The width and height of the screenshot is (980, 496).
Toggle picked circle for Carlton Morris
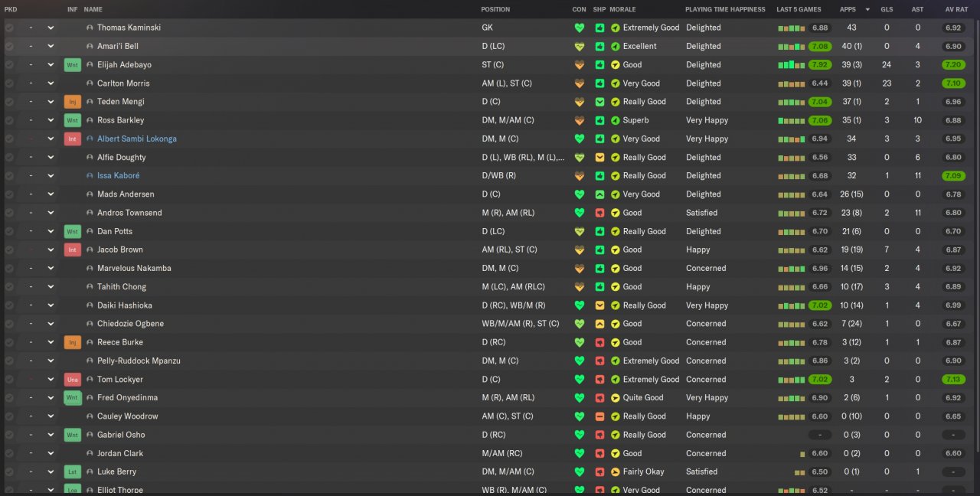tap(9, 83)
